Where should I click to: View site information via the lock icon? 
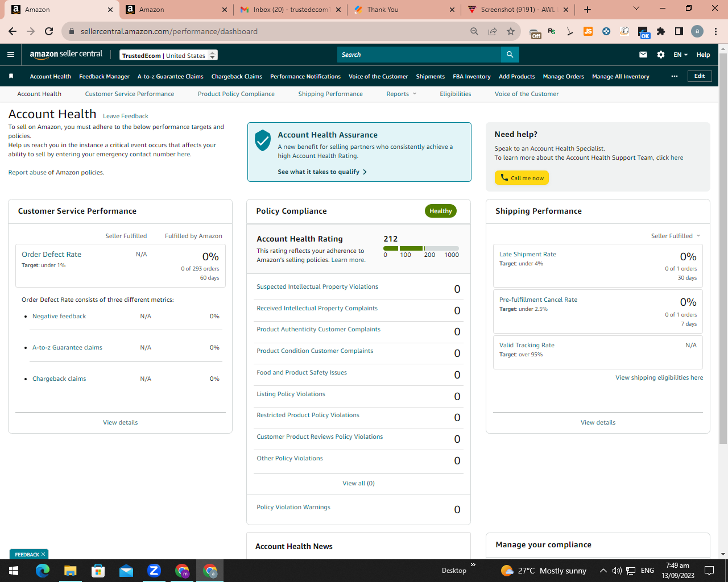tap(72, 31)
